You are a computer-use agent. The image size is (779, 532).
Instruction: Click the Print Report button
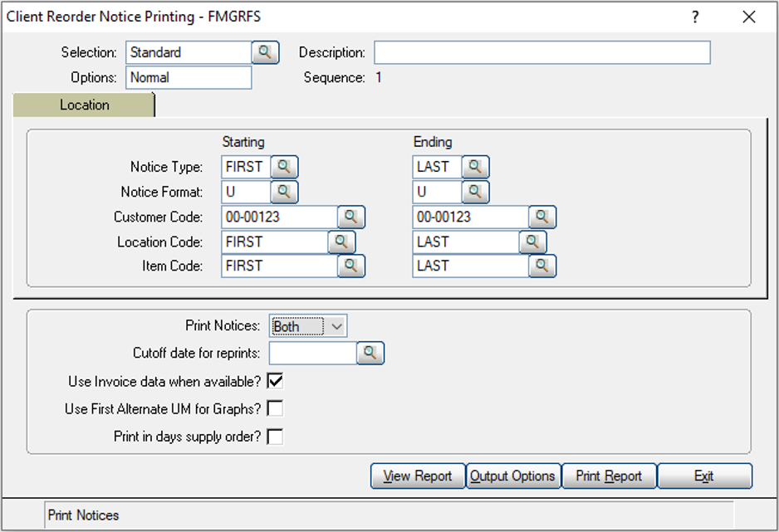609,476
